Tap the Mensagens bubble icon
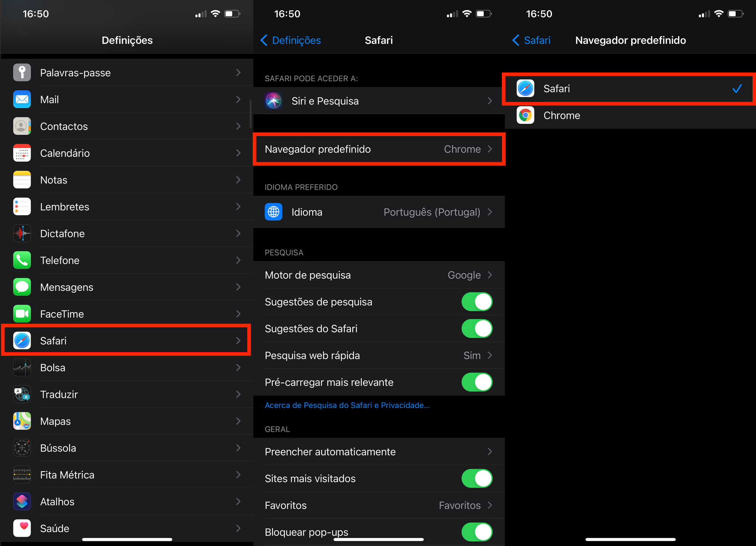 click(22, 287)
